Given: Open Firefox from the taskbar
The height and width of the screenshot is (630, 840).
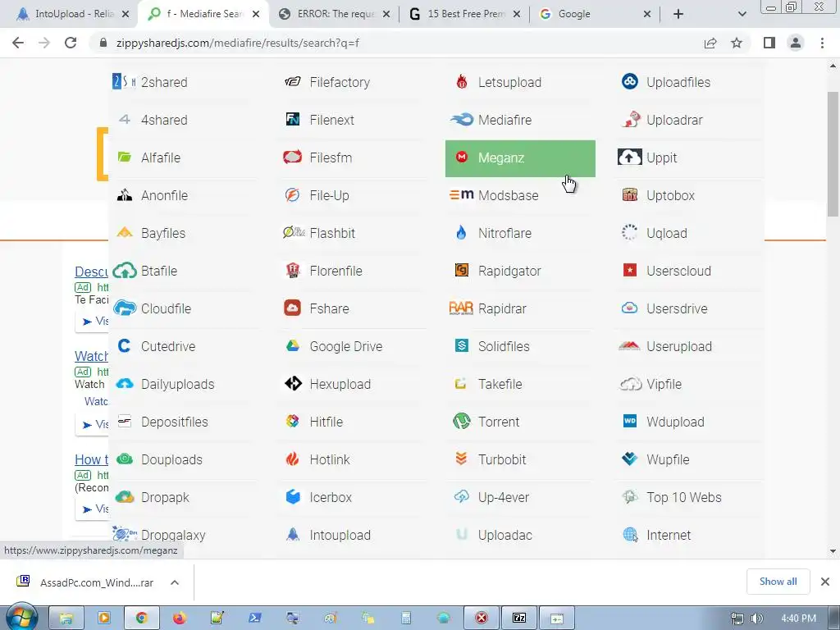Looking at the screenshot, I should pyautogui.click(x=180, y=619).
